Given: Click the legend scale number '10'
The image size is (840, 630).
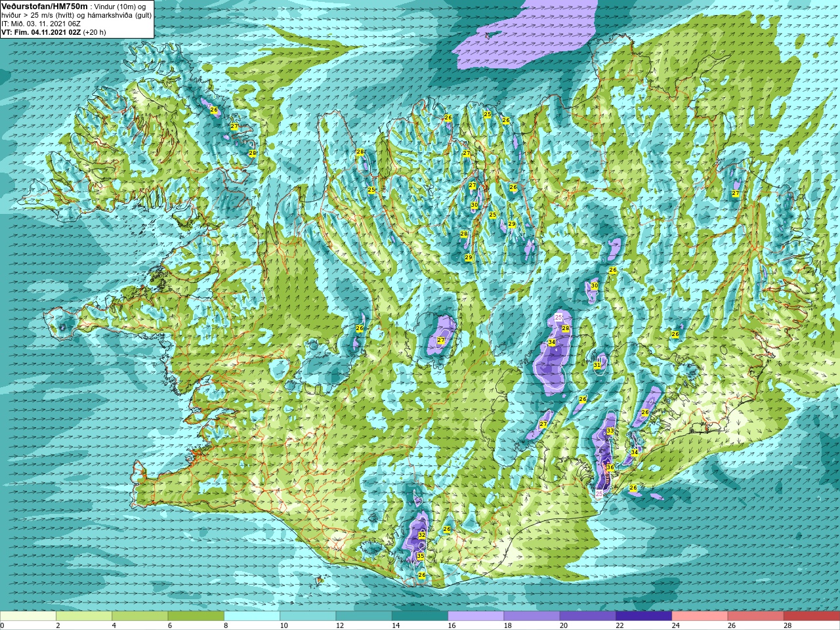Looking at the screenshot, I should 284,625.
